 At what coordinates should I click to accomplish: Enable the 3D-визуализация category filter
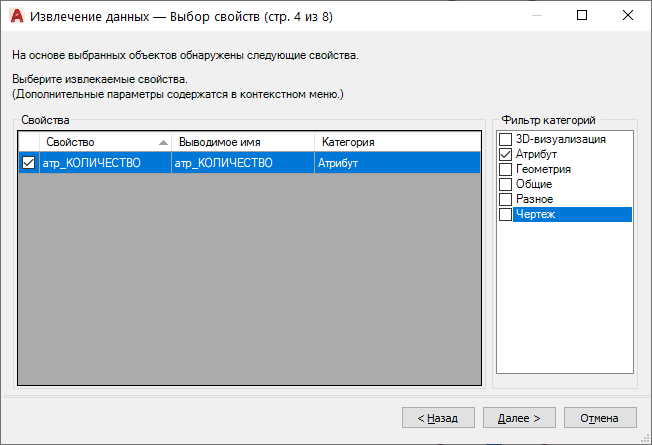pyautogui.click(x=505, y=139)
